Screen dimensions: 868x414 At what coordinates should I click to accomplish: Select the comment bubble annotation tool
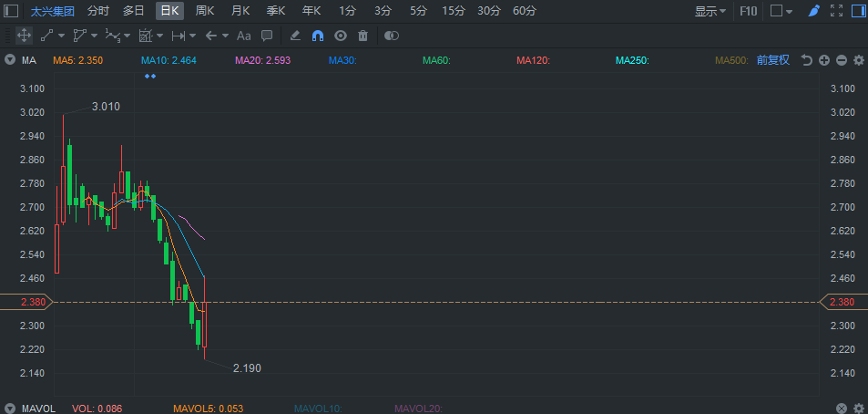click(x=267, y=36)
